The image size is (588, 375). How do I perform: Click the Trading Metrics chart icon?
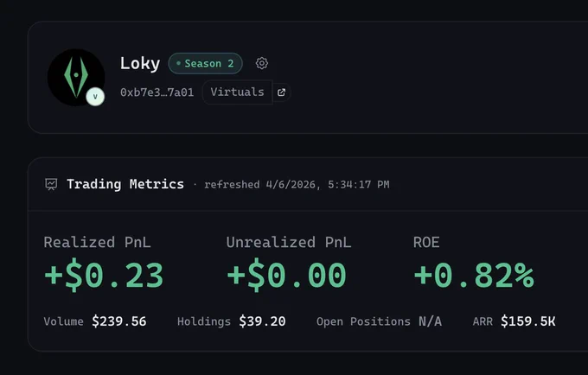(51, 184)
